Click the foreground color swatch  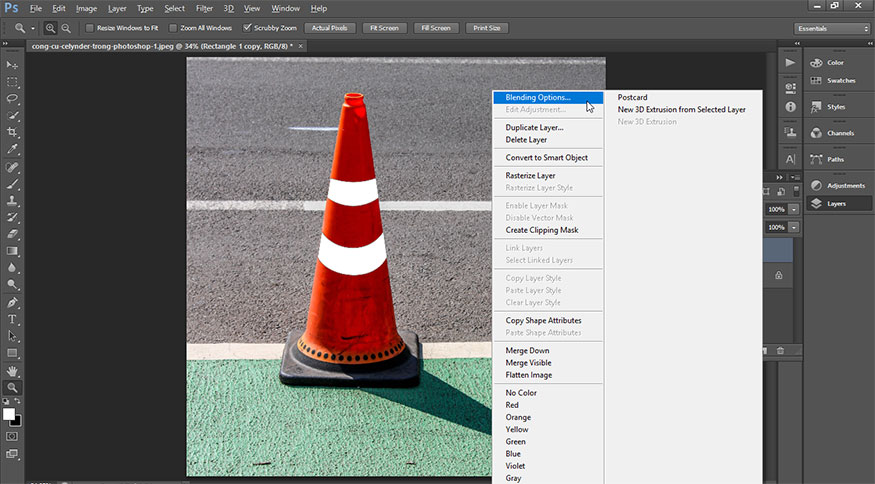(x=8, y=413)
